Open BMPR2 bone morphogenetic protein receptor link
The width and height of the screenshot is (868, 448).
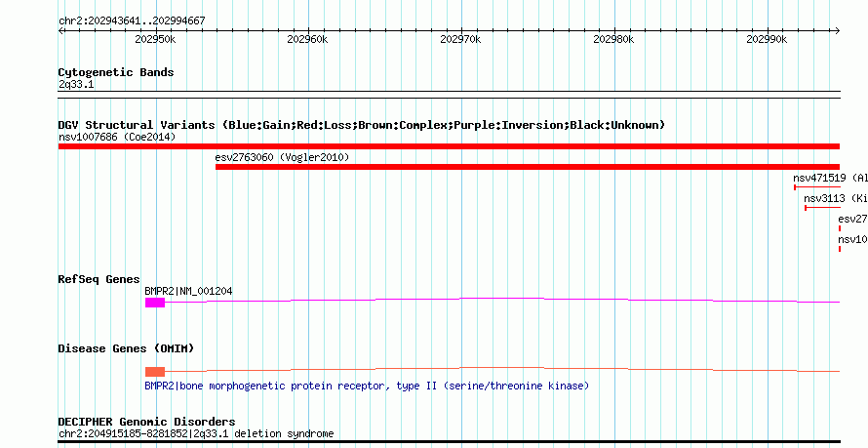pos(367,386)
